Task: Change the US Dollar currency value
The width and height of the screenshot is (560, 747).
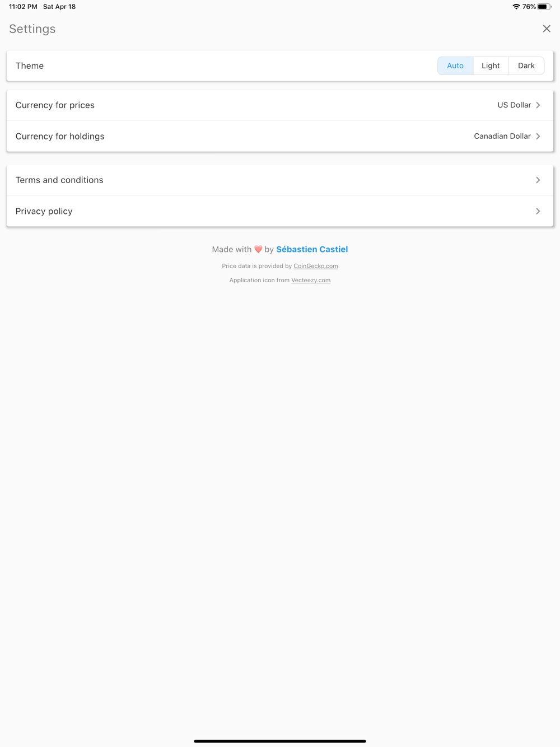Action: [514, 105]
